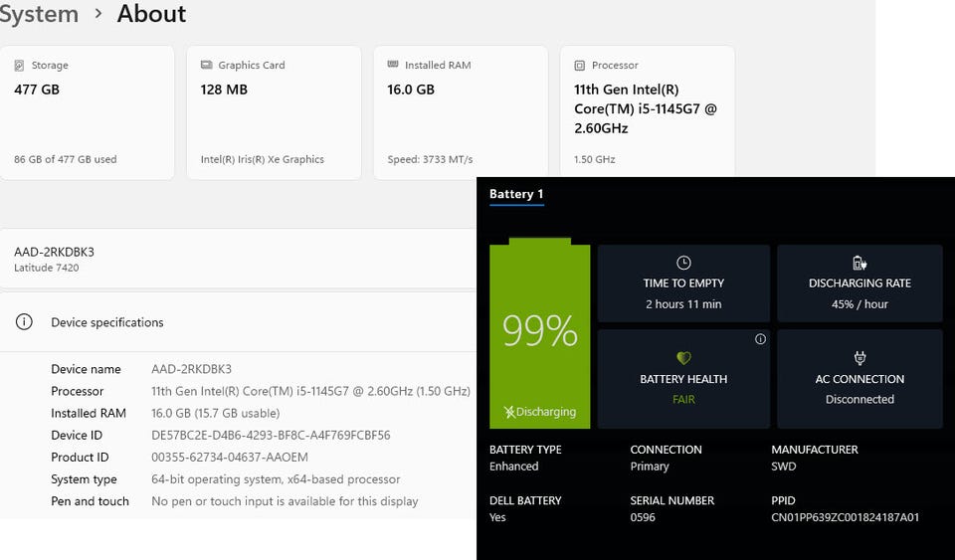The width and height of the screenshot is (955, 560).
Task: Click the Discharging Rate battery icon
Action: click(x=859, y=263)
